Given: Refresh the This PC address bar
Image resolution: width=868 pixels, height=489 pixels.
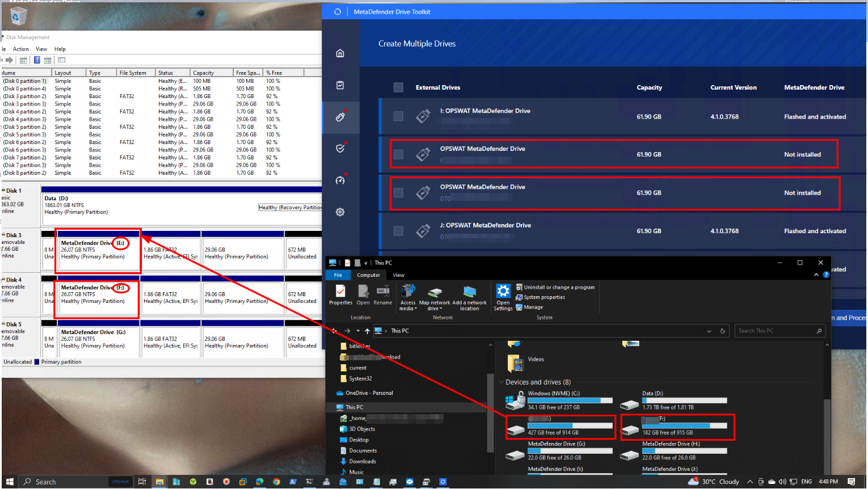Looking at the screenshot, I should coord(722,331).
